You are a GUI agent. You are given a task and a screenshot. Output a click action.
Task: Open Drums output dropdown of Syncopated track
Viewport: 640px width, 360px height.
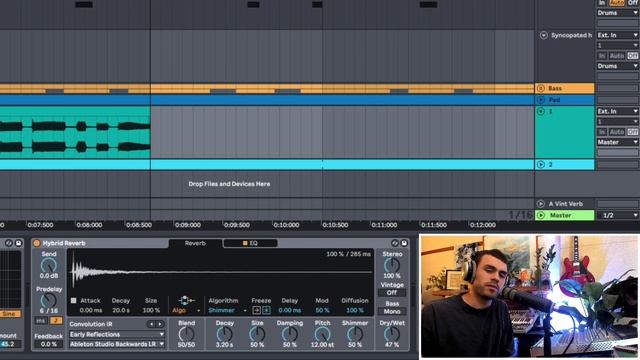pos(617,66)
